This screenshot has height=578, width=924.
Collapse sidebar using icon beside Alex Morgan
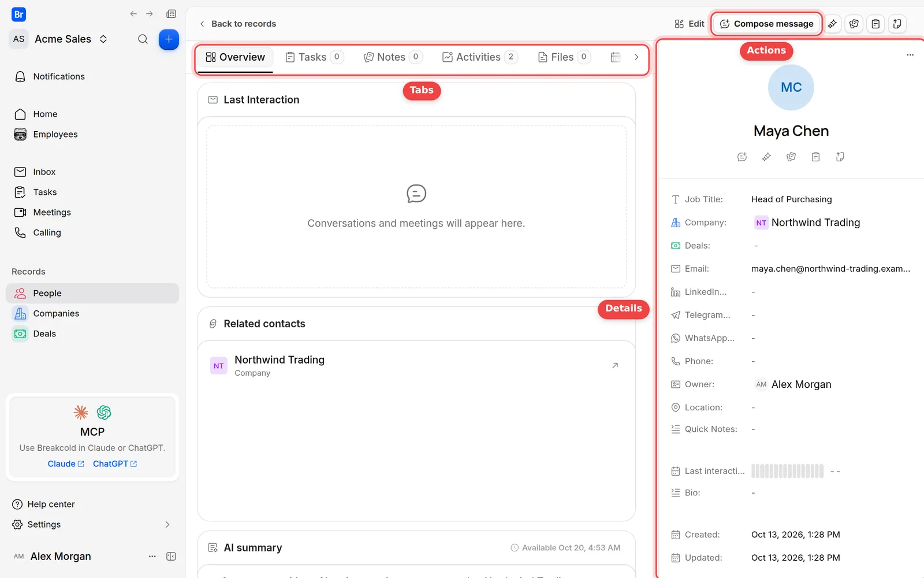click(171, 556)
